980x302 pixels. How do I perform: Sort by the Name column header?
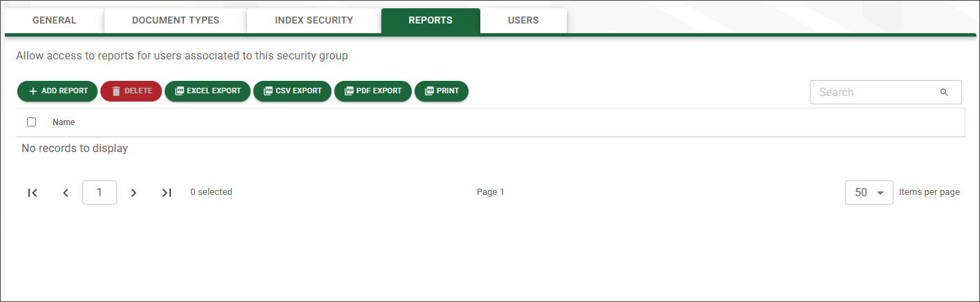click(64, 122)
